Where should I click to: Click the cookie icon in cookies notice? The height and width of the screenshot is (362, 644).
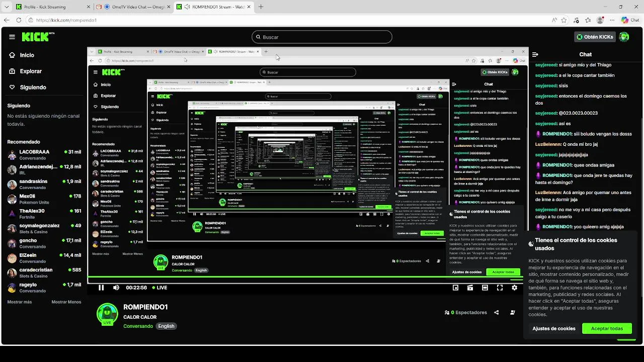click(x=531, y=244)
